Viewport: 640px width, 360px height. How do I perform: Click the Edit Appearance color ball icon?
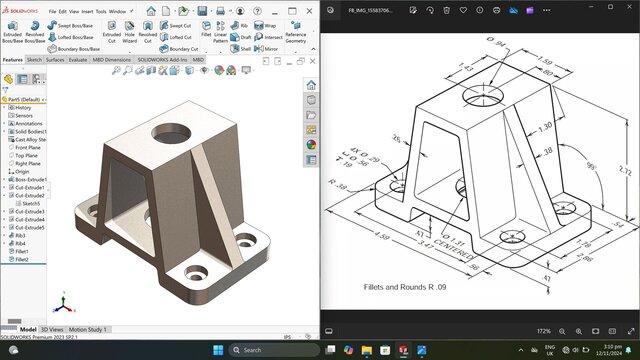(x=219, y=71)
